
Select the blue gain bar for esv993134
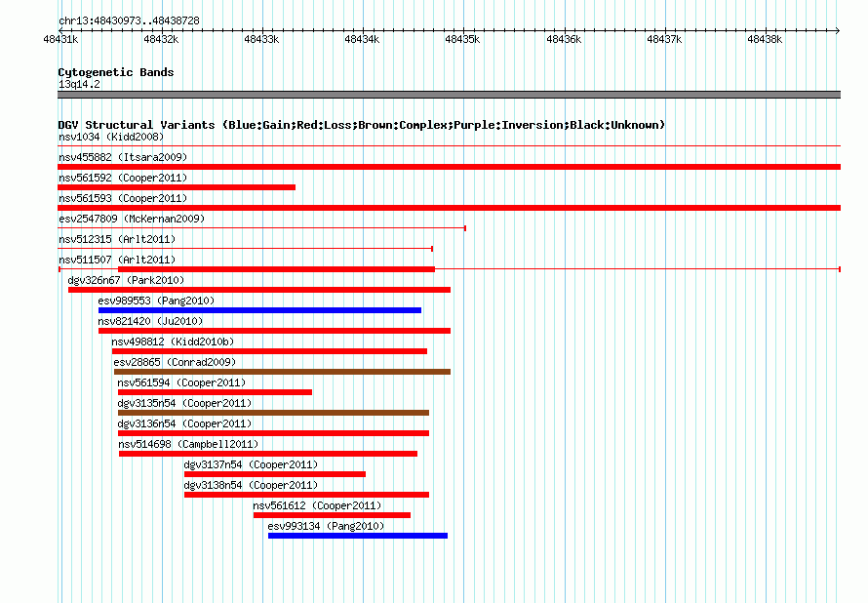tap(358, 536)
